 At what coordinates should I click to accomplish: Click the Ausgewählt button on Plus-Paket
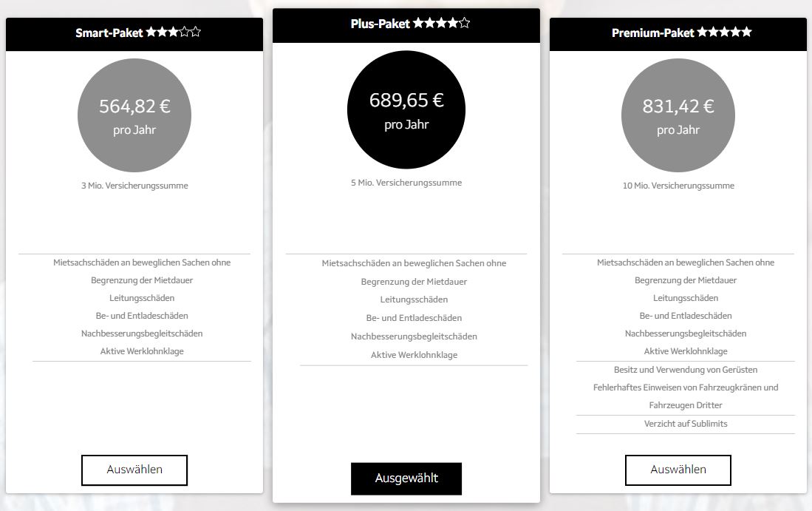click(x=406, y=478)
